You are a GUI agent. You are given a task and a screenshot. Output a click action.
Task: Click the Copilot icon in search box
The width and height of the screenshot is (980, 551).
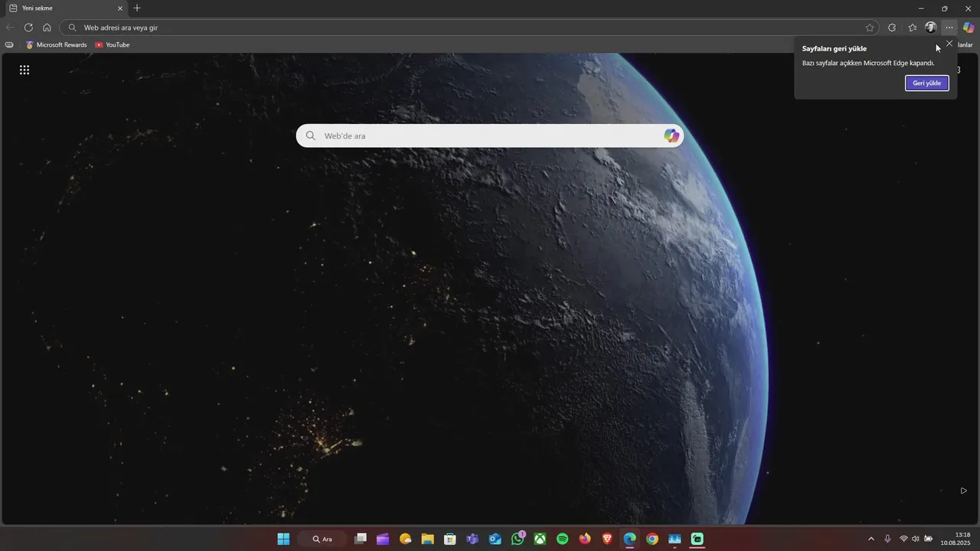tap(671, 135)
